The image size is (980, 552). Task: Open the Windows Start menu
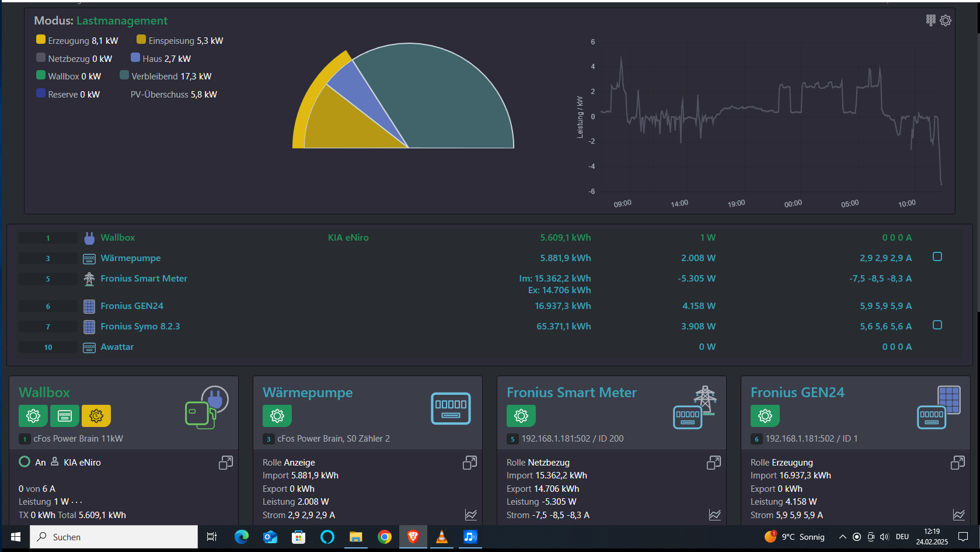click(x=15, y=537)
